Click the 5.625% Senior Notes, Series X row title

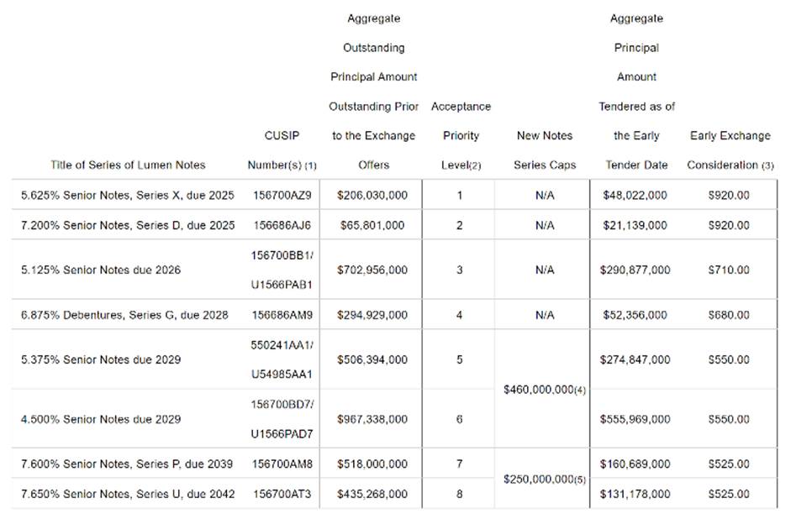coord(128,195)
